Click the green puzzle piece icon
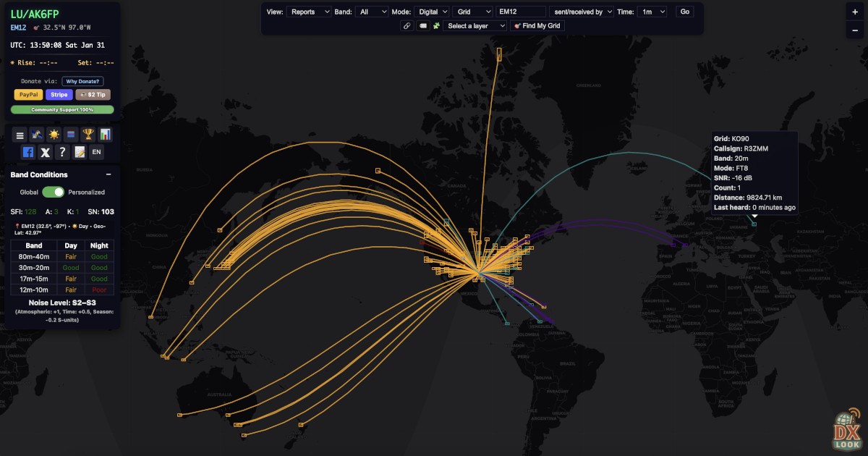 (436, 26)
